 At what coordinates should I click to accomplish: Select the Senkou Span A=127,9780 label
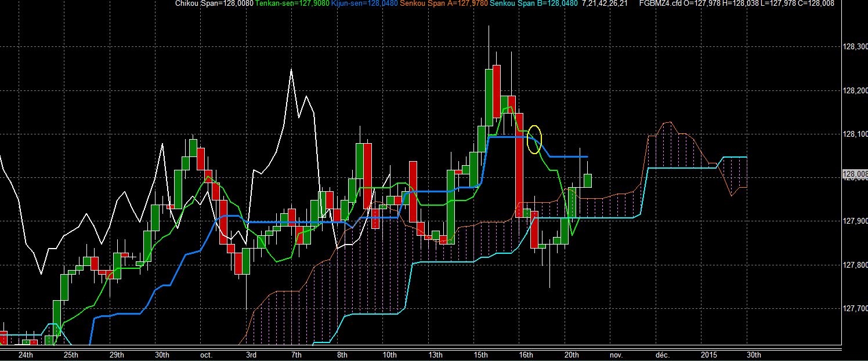tap(444, 3)
